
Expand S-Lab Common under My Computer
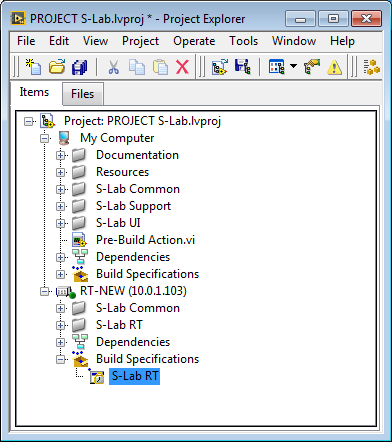[x=61, y=189]
